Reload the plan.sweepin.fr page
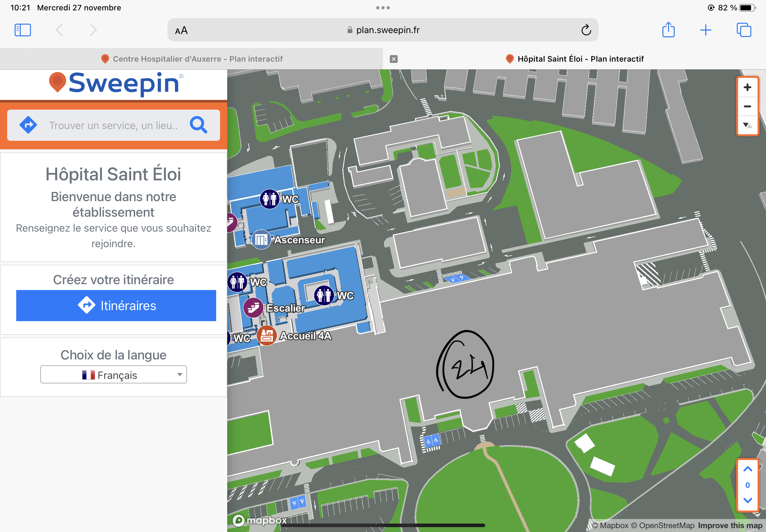The image size is (766, 532). pyautogui.click(x=586, y=30)
